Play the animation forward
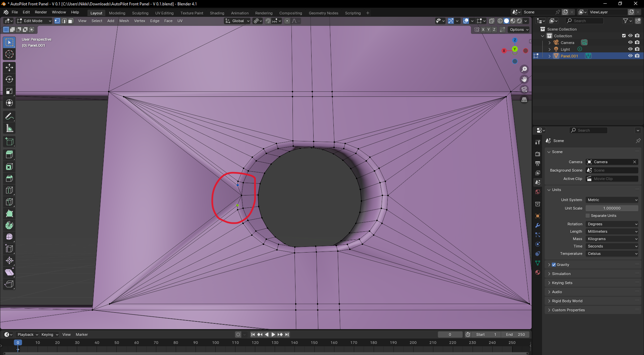Image resolution: width=644 pixels, height=355 pixels. [273, 335]
